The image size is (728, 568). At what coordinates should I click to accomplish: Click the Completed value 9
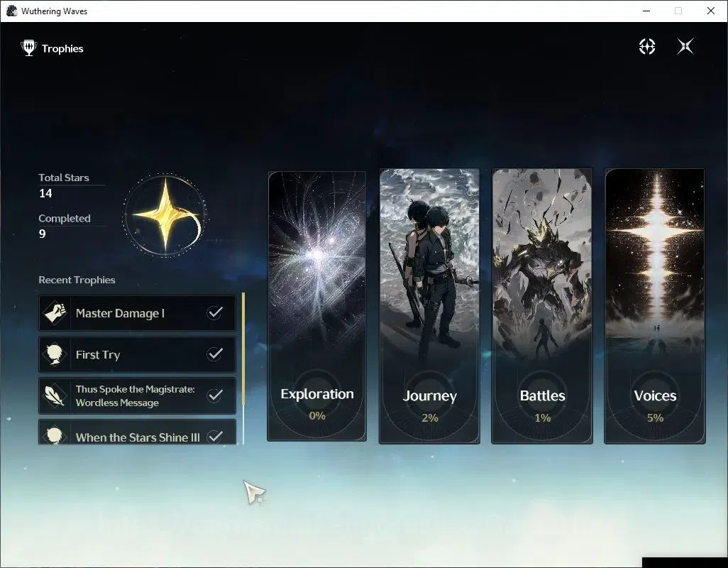click(43, 234)
